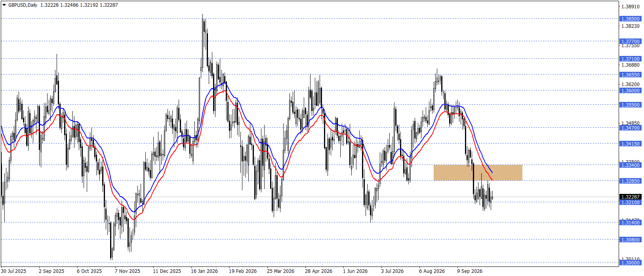Click the 1.36550 horizontal line price label
Screen dimensions: 644x276
pos(630,75)
